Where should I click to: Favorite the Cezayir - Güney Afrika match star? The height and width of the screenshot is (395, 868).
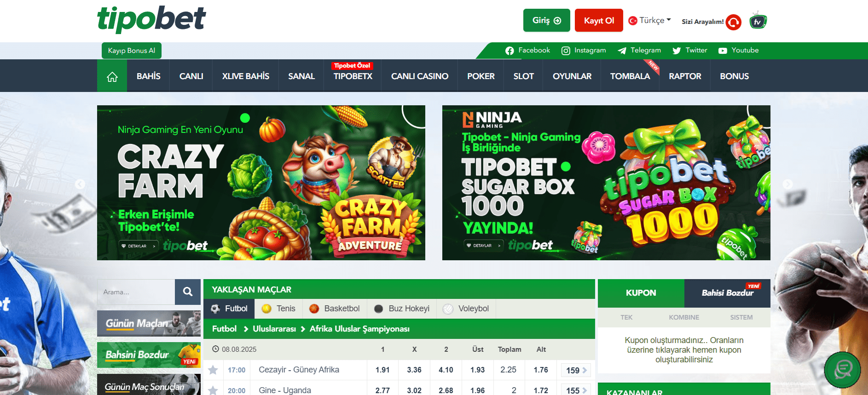click(213, 370)
